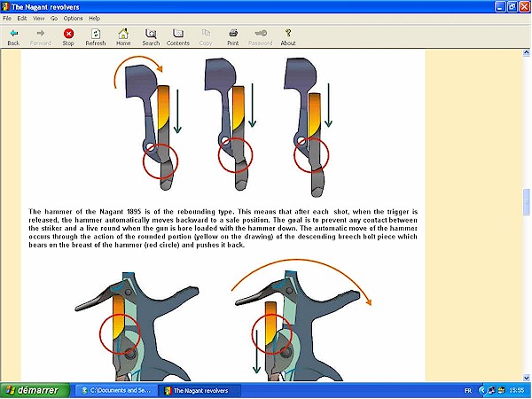Screen dimensions: 532x399
Task: Open the View menu
Action: tap(38, 19)
